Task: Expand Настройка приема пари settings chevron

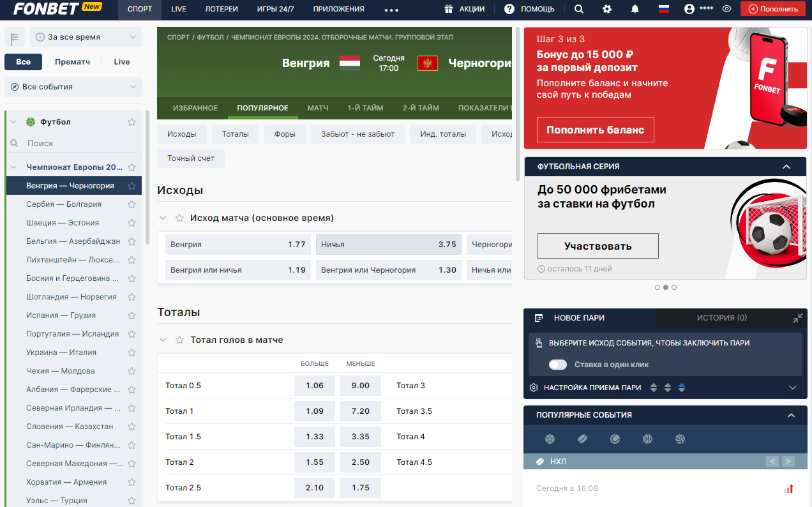Action: click(x=793, y=388)
